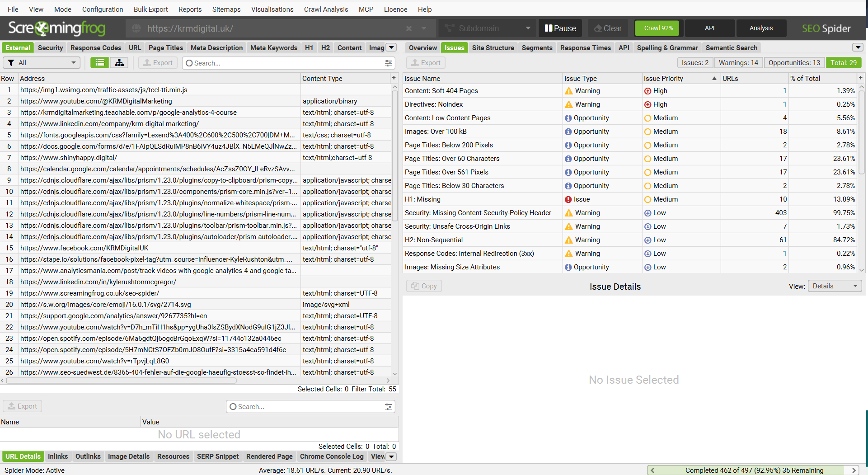This screenshot has width=868, height=475.
Task: Show only Warnings: 14 issues
Action: tap(738, 63)
